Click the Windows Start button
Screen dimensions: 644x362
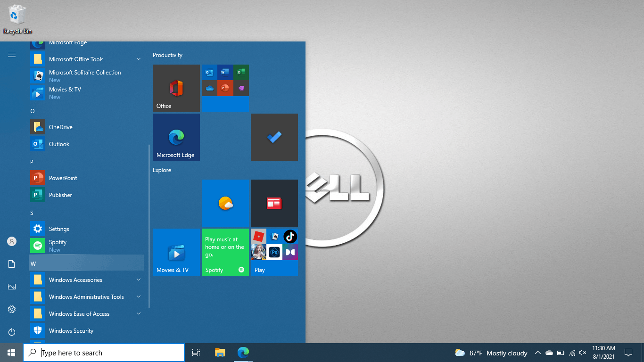pyautogui.click(x=11, y=353)
